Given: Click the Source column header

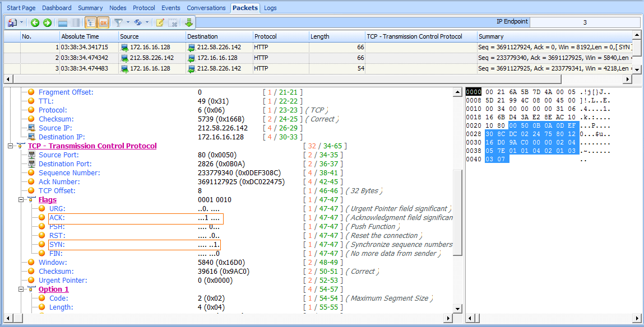Looking at the screenshot, I should (x=129, y=36).
